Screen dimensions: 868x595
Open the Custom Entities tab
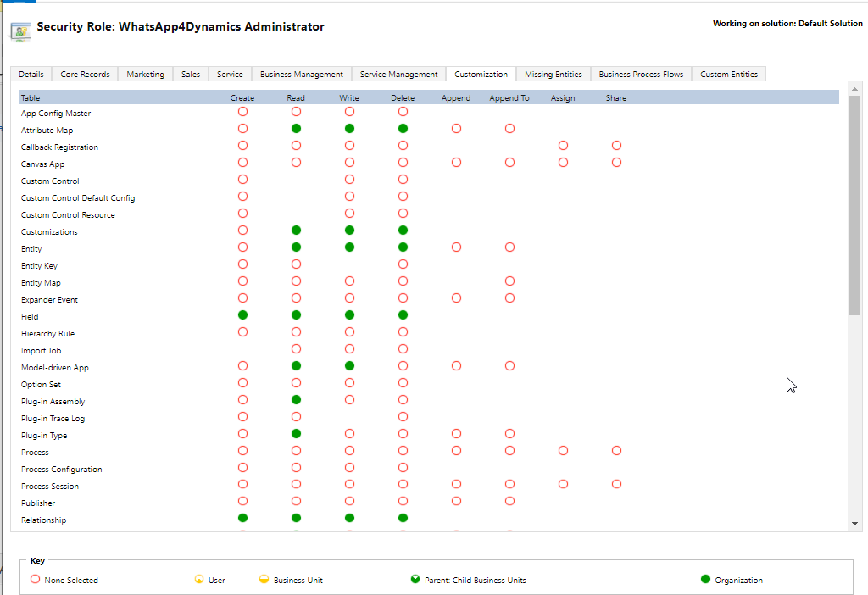pos(729,75)
